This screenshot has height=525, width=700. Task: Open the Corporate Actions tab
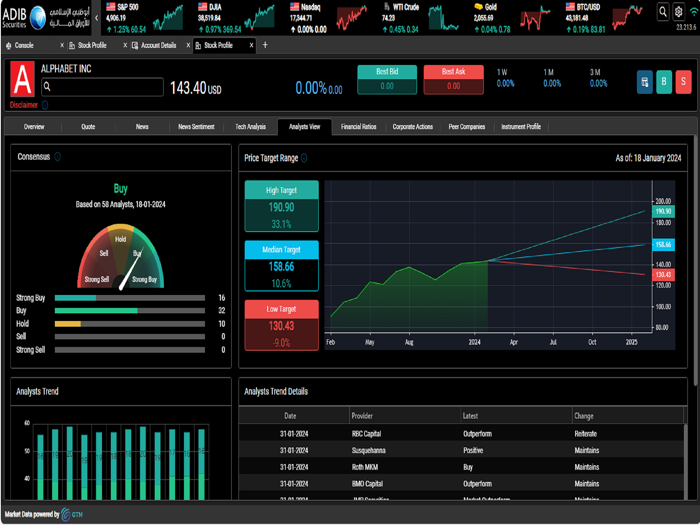tap(412, 127)
